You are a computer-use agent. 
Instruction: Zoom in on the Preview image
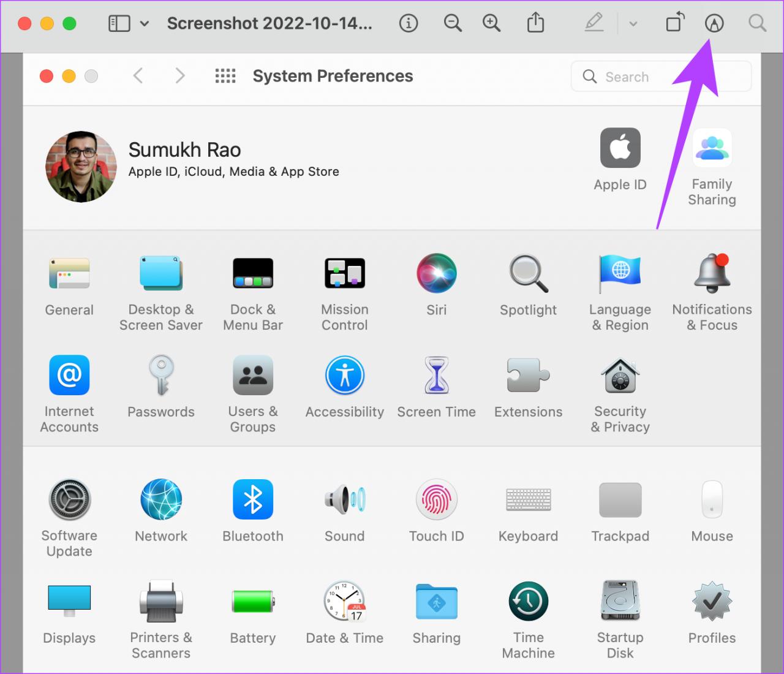(x=491, y=23)
